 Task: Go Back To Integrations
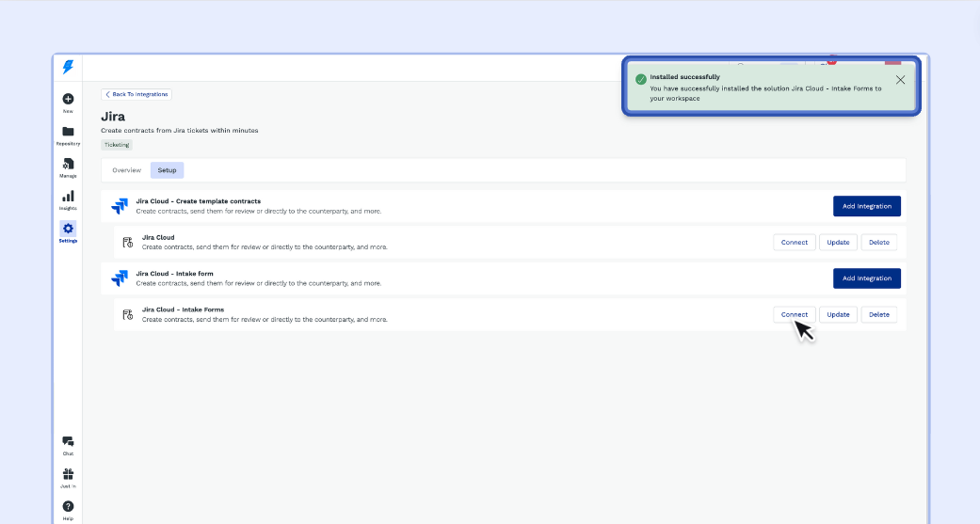pos(137,94)
